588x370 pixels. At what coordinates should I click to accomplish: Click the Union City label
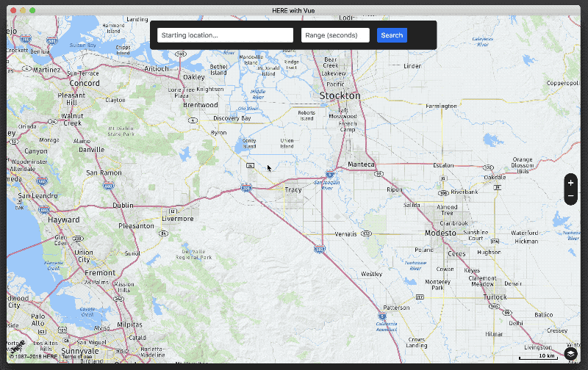click(84, 255)
